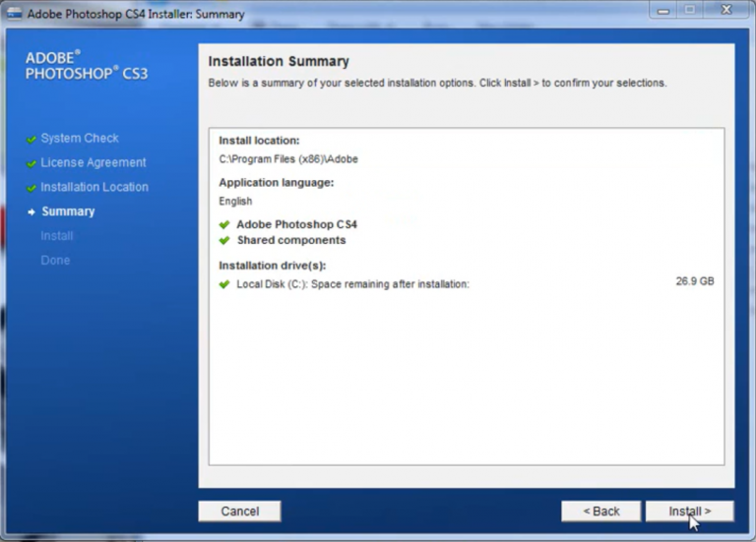Click the arrow marker beside Summary step
Viewport: 756px width, 542px height.
(31, 211)
